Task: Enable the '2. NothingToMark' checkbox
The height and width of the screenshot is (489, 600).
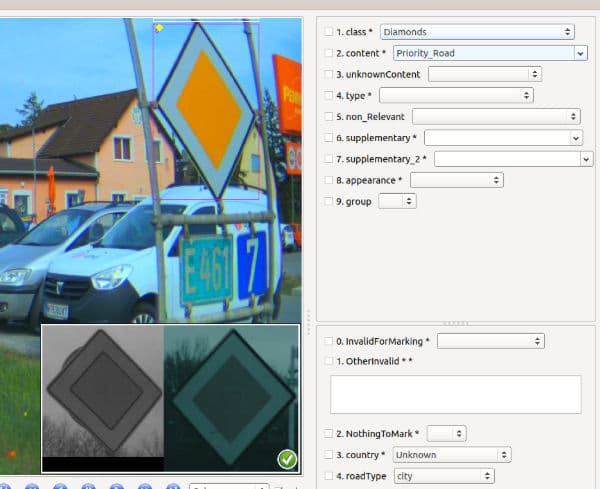Action: click(328, 434)
